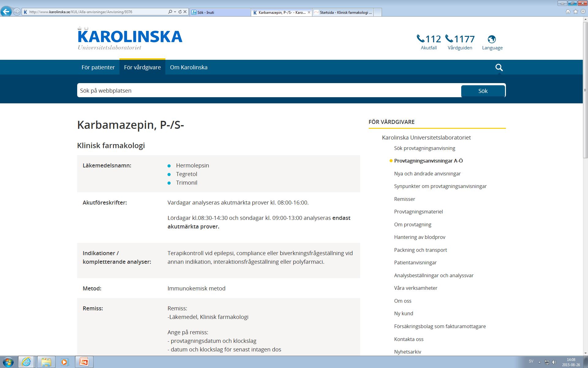
Task: Open the För patienter menu
Action: pos(98,67)
